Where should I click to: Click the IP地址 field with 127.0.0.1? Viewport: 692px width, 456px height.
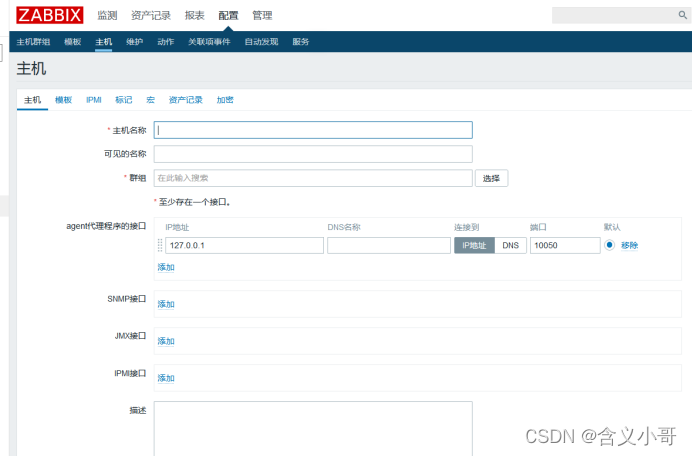(244, 245)
